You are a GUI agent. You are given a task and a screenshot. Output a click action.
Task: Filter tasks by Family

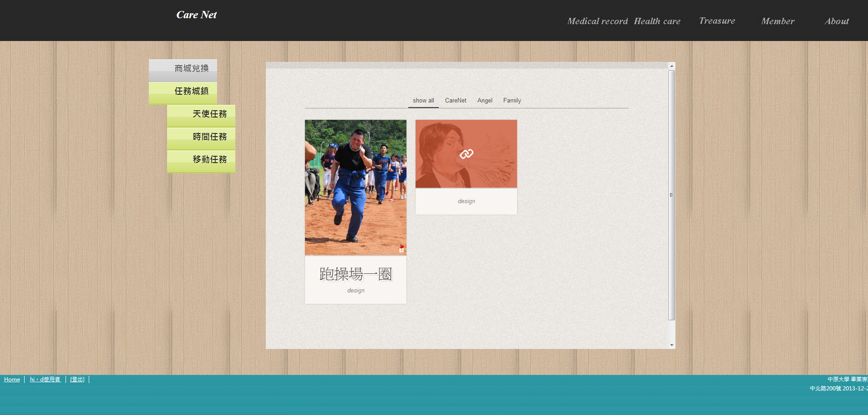pos(512,101)
